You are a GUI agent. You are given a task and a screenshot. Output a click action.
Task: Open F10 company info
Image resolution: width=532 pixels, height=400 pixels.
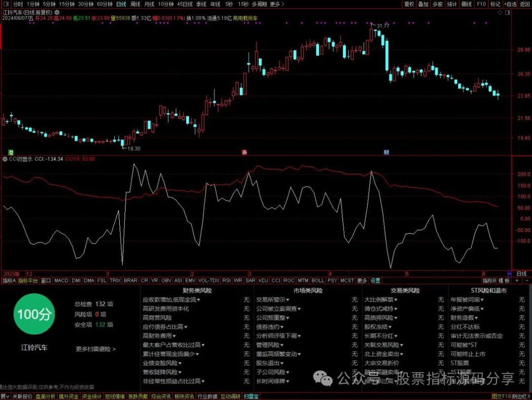click(481, 4)
